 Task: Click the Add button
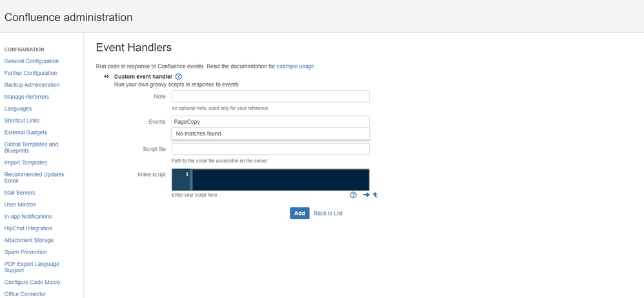(x=299, y=213)
